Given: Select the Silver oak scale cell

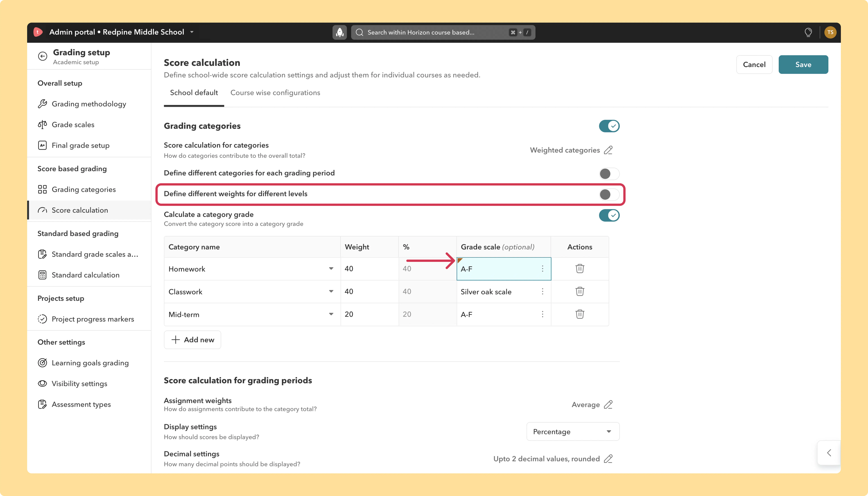Looking at the screenshot, I should (x=504, y=292).
